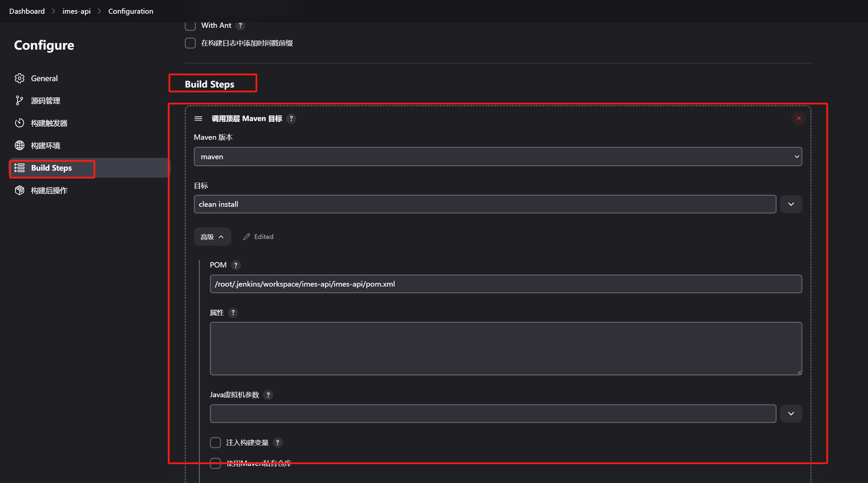Select Build Steps in the sidebar
The width and height of the screenshot is (868, 483).
pos(52,168)
